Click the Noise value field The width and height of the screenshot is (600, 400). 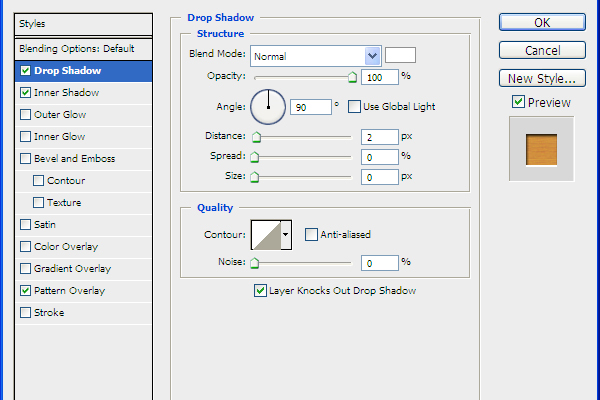tap(380, 263)
